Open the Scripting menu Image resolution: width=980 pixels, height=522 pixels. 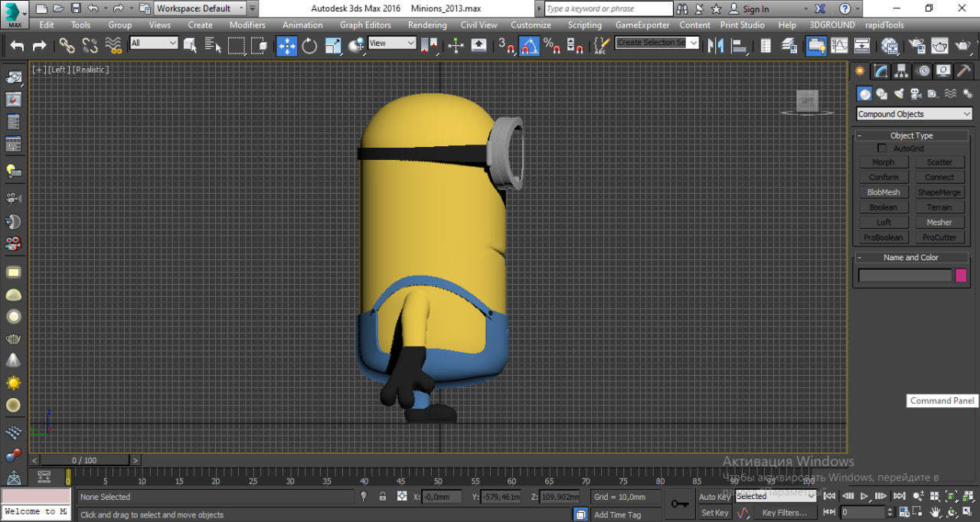click(585, 25)
